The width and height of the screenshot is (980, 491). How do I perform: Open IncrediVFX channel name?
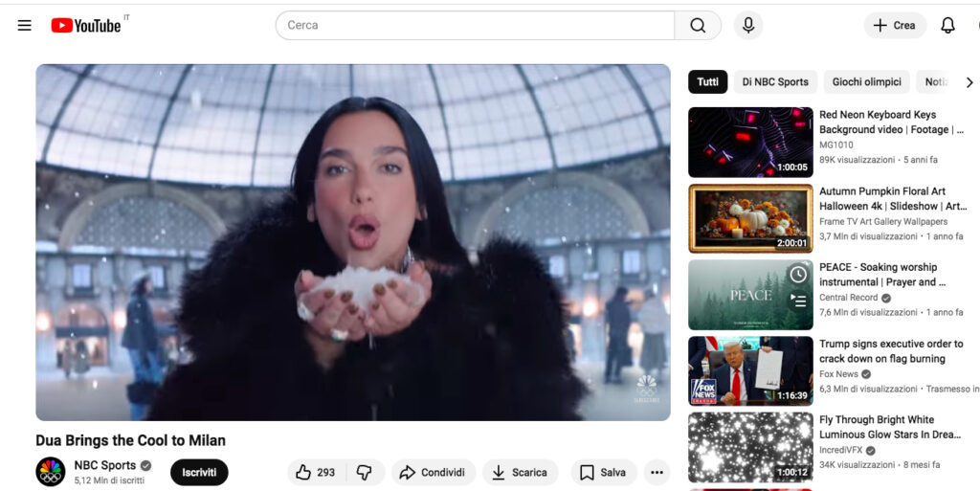[840, 451]
